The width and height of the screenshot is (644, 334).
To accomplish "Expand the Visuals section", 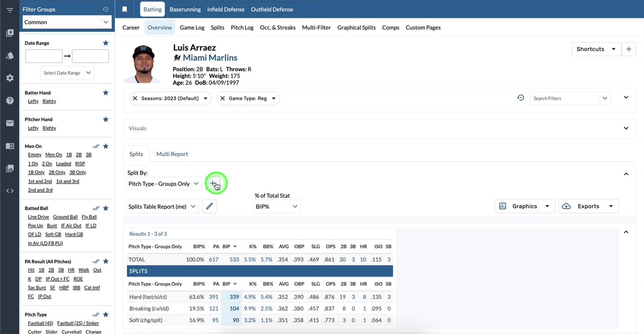I will [x=626, y=128].
